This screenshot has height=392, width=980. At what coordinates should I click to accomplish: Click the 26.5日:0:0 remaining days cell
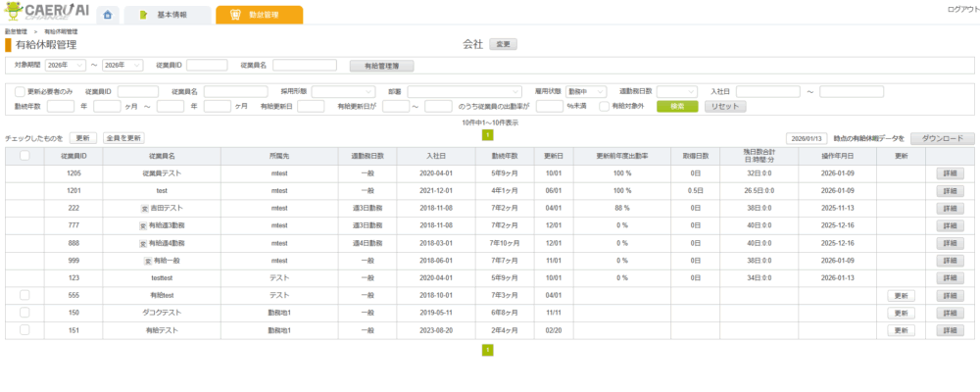pos(759,191)
